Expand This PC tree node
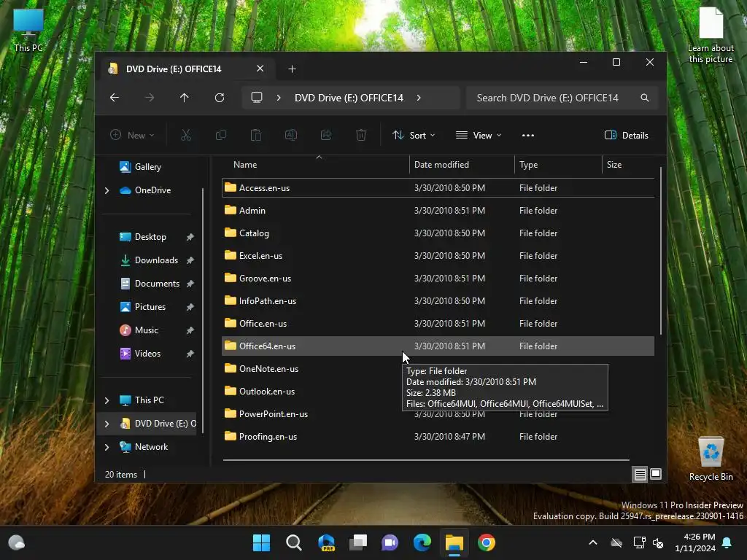Viewport: 747px width, 560px height. 107,400
